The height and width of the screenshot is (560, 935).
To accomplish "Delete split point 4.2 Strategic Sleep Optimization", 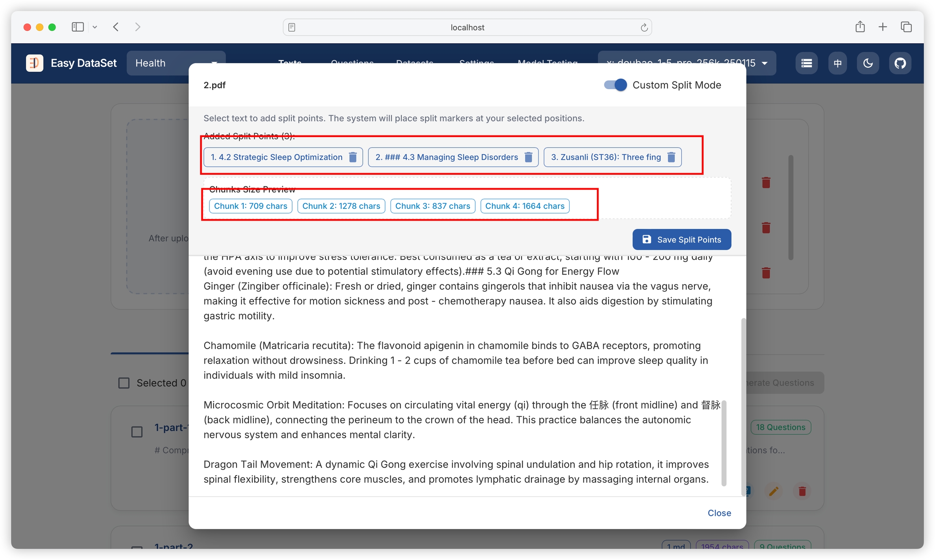I will (x=353, y=157).
